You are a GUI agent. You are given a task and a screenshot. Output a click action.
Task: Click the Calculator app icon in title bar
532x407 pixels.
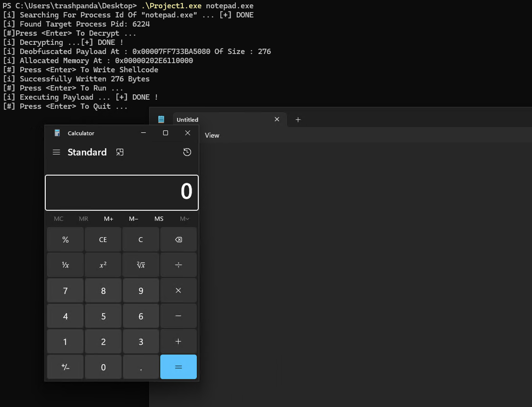57,133
